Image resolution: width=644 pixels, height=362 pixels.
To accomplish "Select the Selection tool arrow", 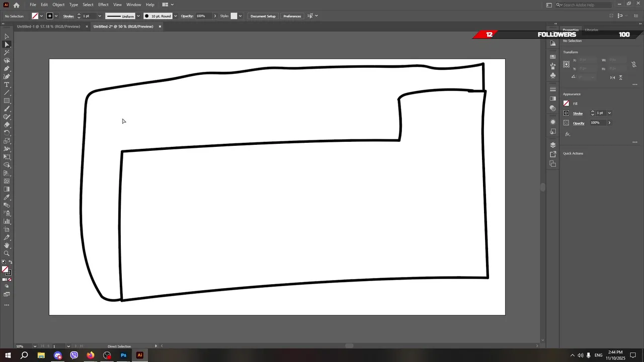I will pyautogui.click(x=7, y=36).
